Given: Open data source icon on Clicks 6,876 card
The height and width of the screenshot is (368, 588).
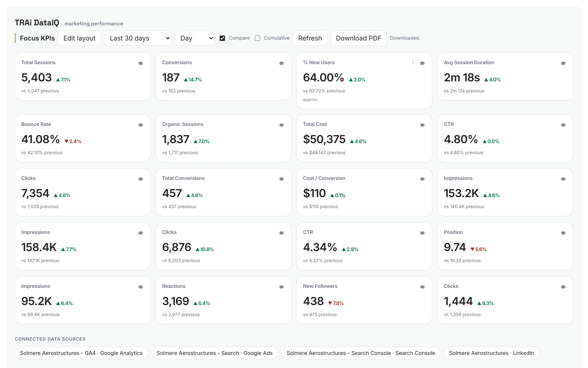Looking at the screenshot, I should click(282, 233).
